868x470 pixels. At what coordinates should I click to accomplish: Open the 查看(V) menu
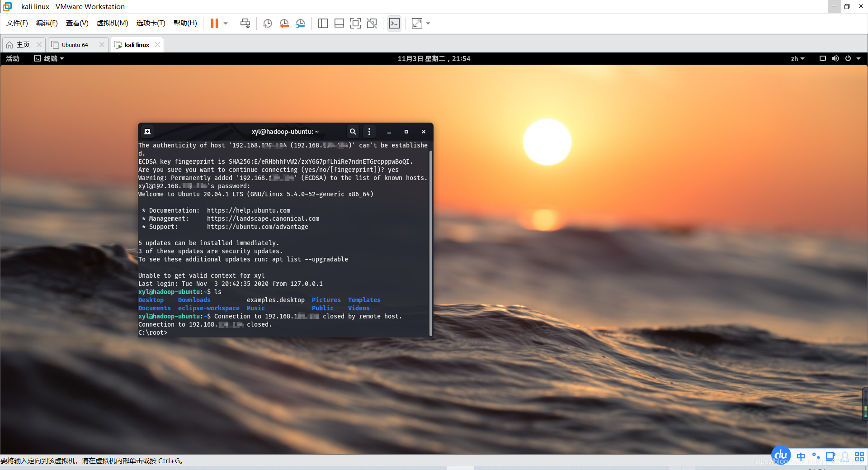pos(77,23)
